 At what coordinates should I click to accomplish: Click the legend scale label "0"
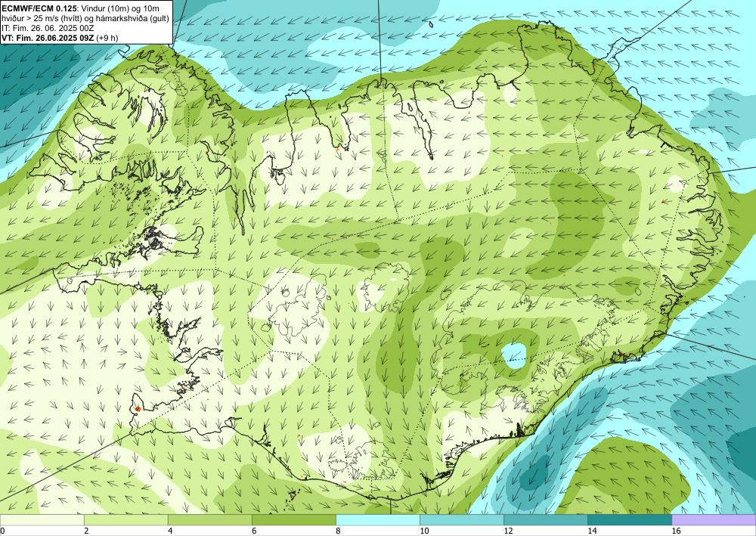(x=3, y=531)
